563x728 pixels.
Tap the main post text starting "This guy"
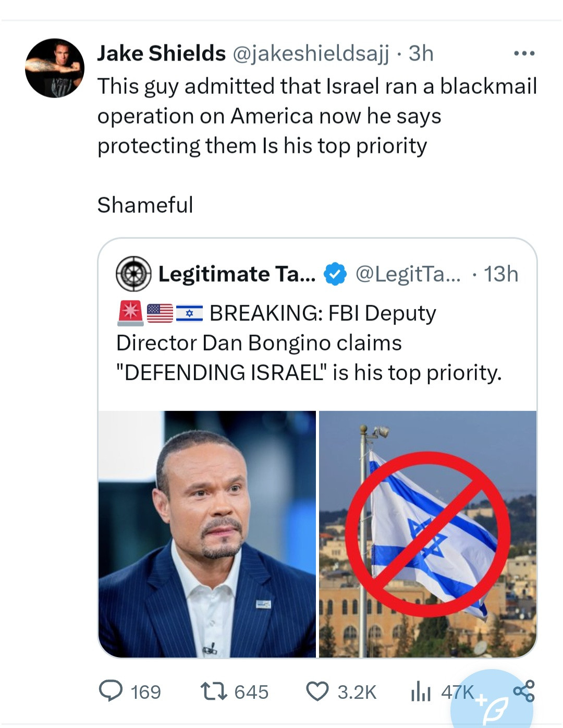[316, 116]
